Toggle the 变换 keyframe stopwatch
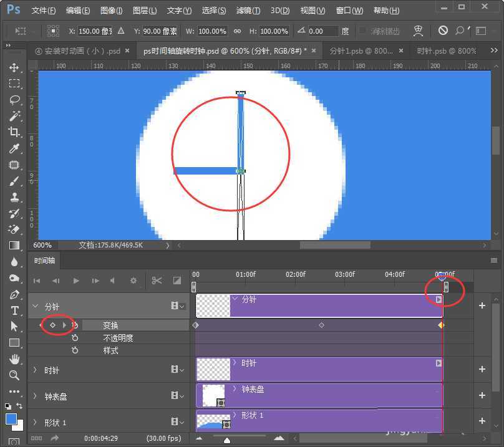The height and width of the screenshot is (447, 504). point(75,325)
